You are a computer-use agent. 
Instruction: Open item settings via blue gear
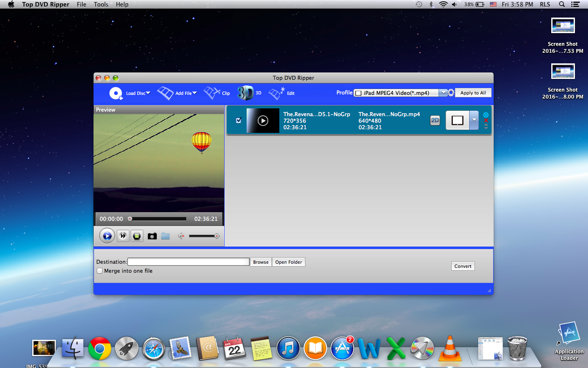[486, 115]
